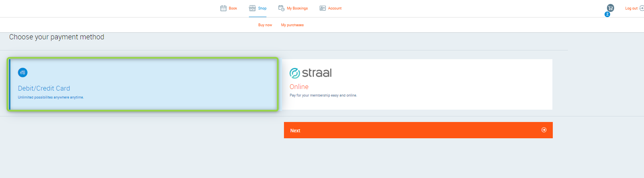Click the arrow icon on Next button
The image size is (644, 178).
tap(544, 130)
